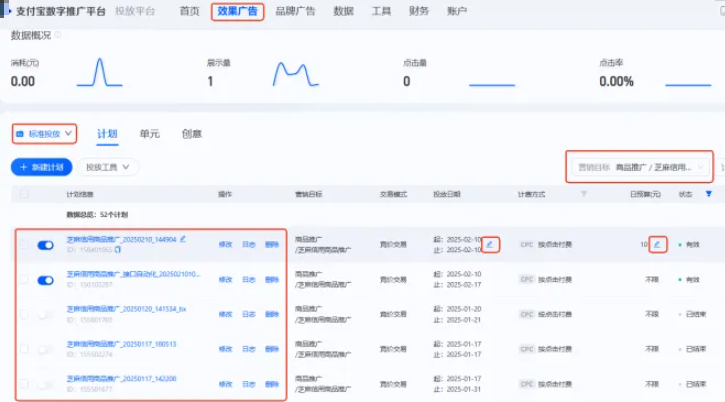Click 删除 for plan _20250210_144904
This screenshot has height=402, width=725.
272,244
